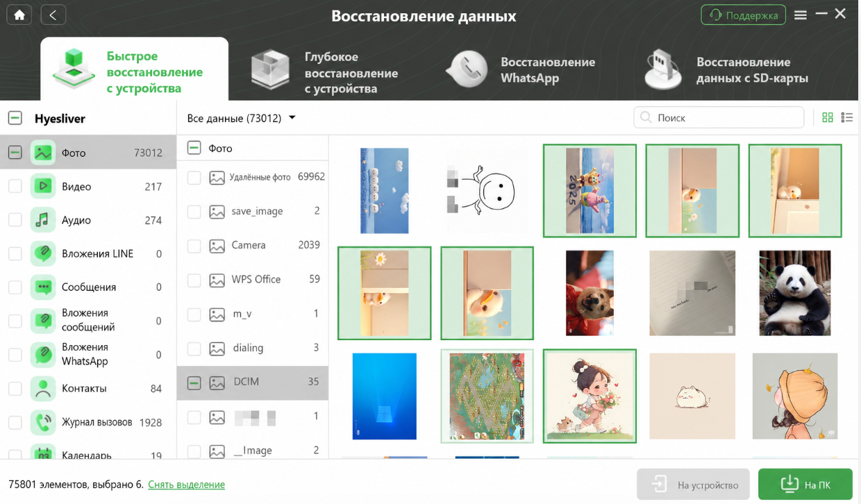This screenshot has height=504, width=861.
Task: Click the Удалённые фото folder icon
Action: [217, 177]
